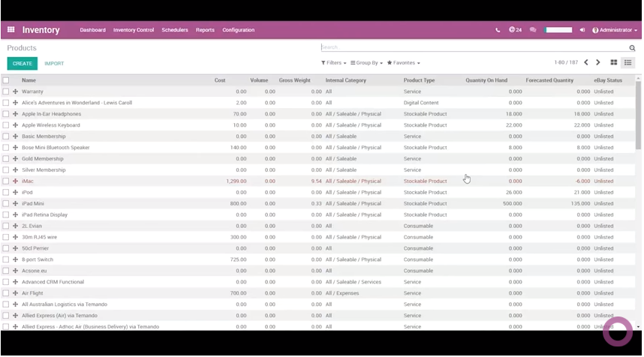Go to the next page of products
This screenshot has height=357, width=644.
pyautogui.click(x=598, y=63)
